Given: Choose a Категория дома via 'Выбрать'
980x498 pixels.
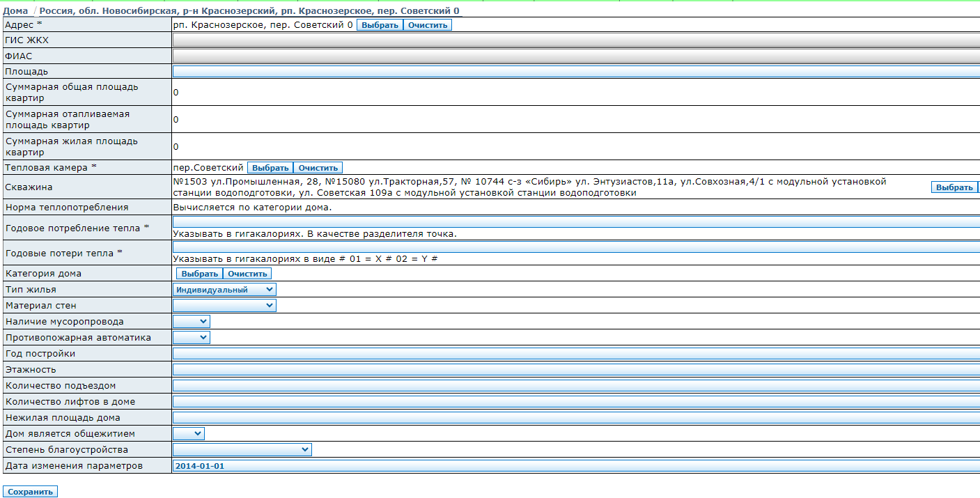Looking at the screenshot, I should [199, 274].
